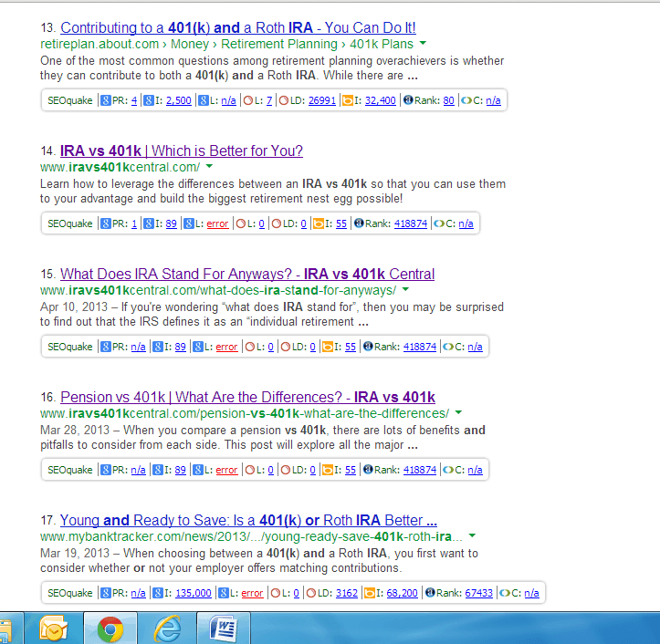This screenshot has width=660, height=644.
Task: Expand arrow beside what-does-ira-stand-for-anyways URL
Action: [406, 290]
